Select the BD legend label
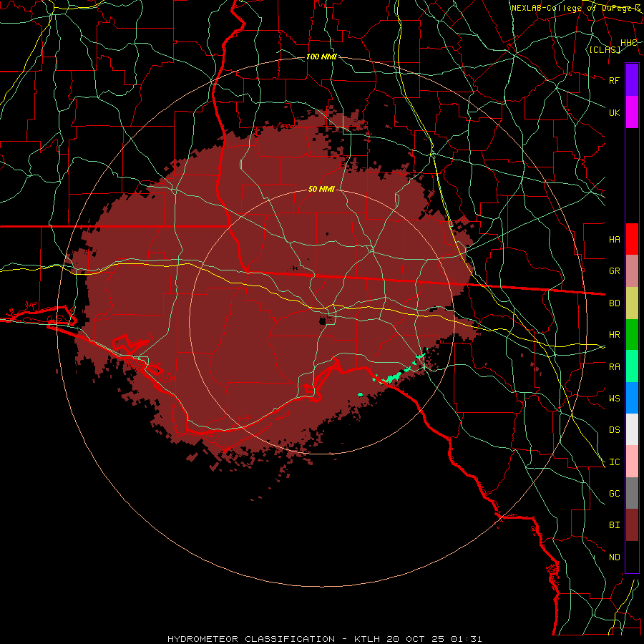 pos(615,303)
